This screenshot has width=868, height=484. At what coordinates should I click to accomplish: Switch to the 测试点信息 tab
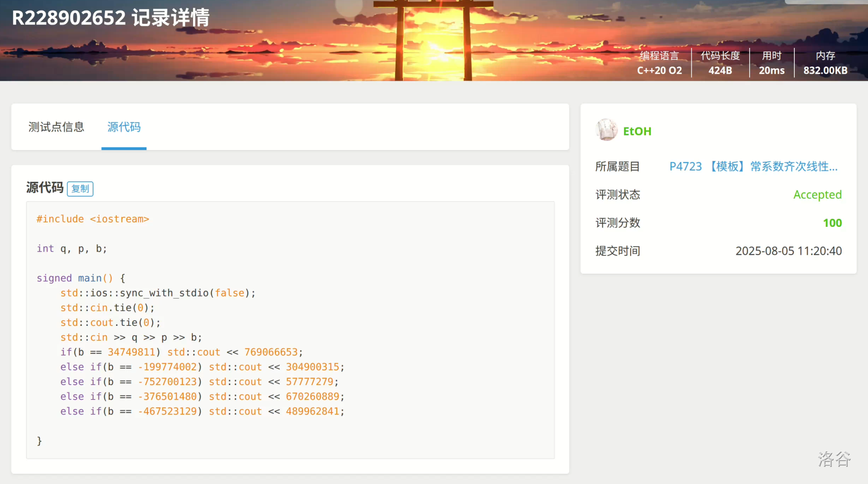tap(56, 127)
